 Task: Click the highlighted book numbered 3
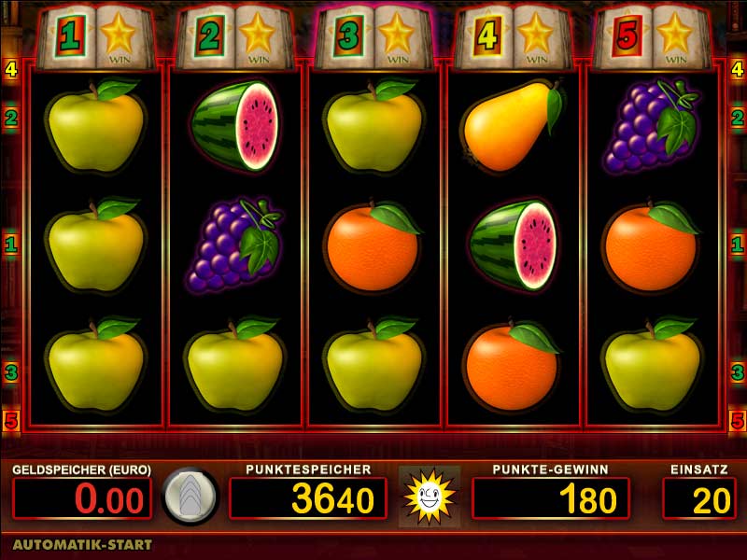[374, 37]
